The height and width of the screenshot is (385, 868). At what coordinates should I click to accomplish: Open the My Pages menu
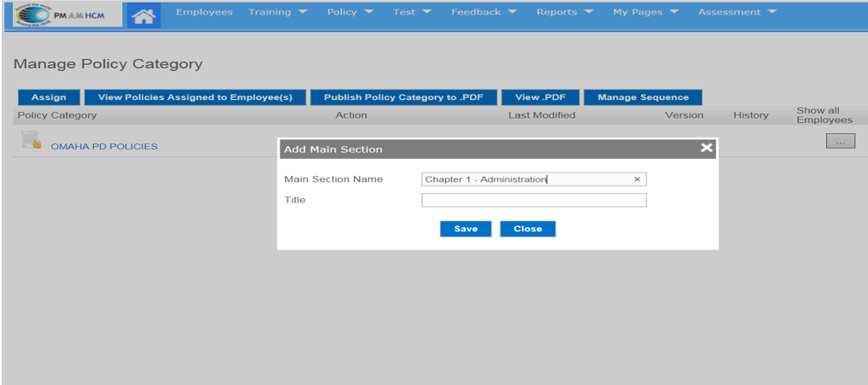(x=645, y=12)
